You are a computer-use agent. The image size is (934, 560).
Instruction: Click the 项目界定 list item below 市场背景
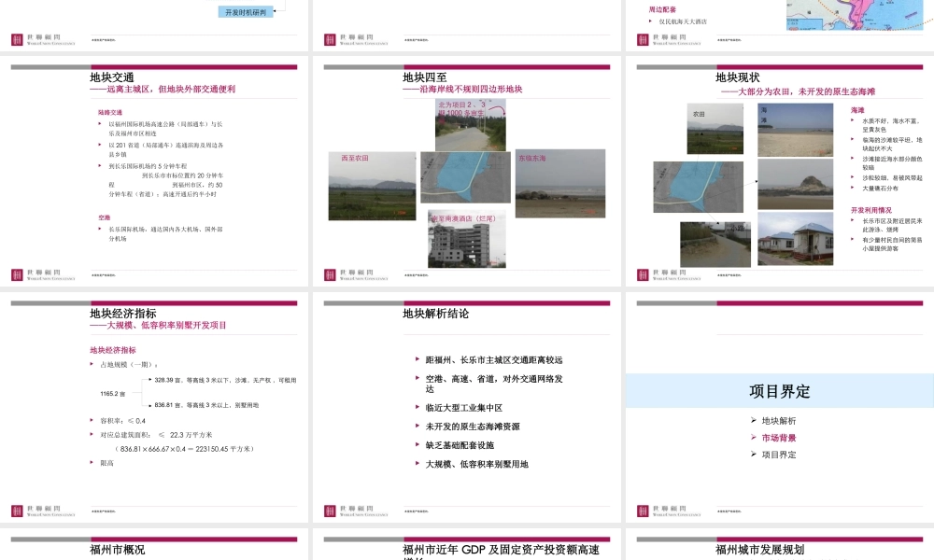click(x=779, y=455)
